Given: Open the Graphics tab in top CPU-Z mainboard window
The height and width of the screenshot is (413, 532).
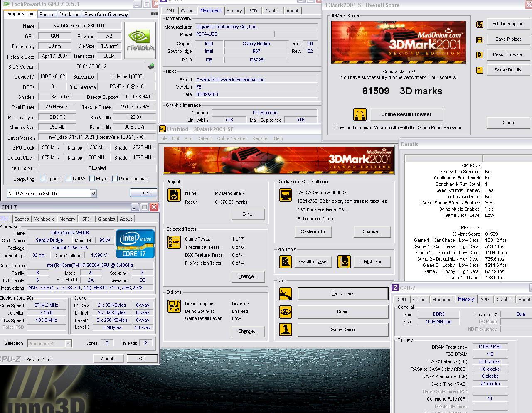Looking at the screenshot, I should point(273,11).
